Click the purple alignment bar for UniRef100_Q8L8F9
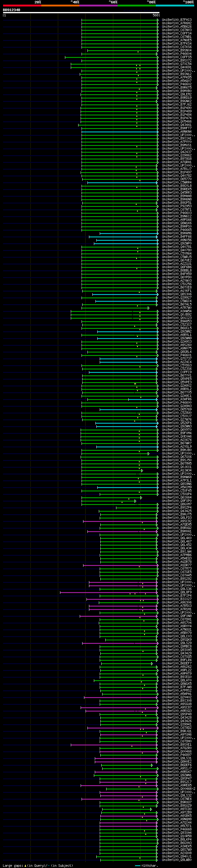Image resolution: width=197 pixels, height=868 pixels. click(109, 592)
